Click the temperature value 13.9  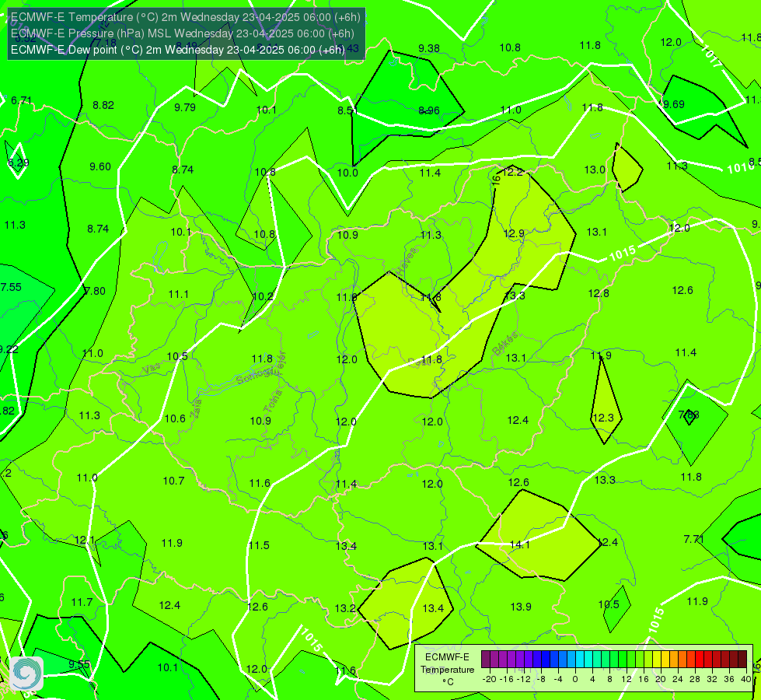(521, 607)
